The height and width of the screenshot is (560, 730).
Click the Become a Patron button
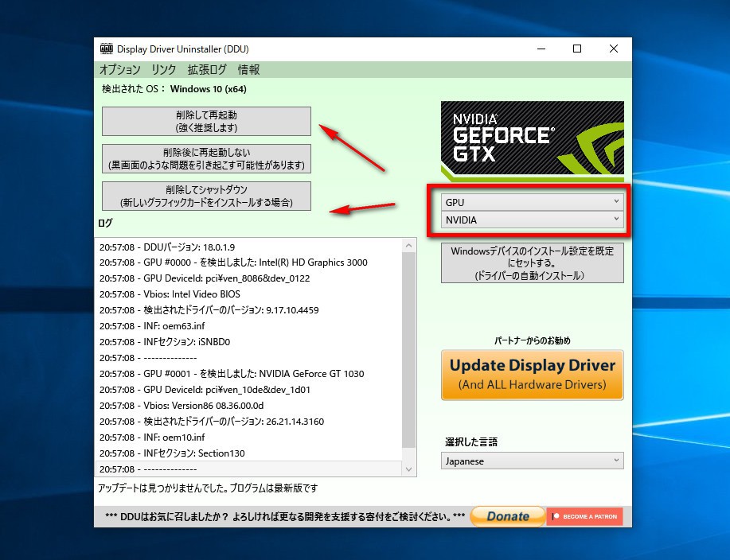point(585,517)
